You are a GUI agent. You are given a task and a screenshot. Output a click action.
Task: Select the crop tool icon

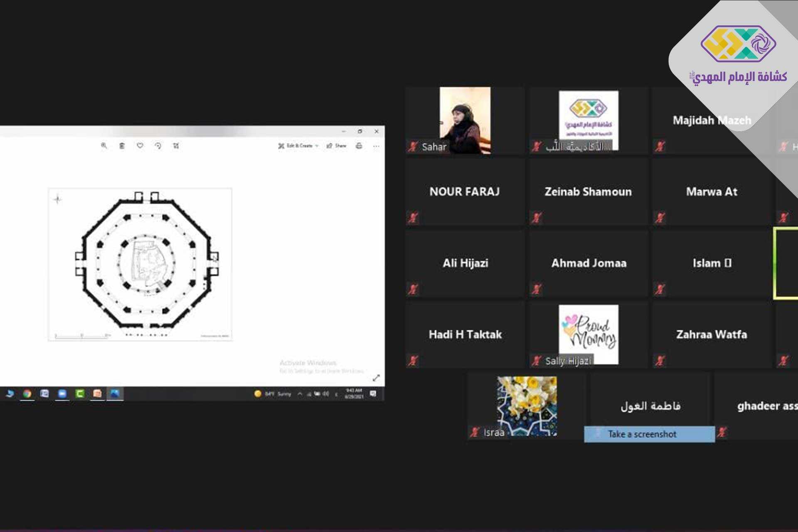click(x=176, y=146)
